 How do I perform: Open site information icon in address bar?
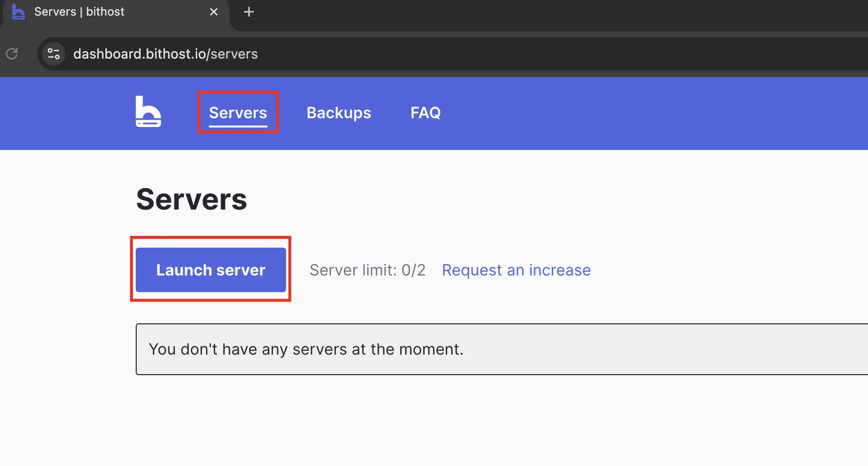[x=54, y=54]
